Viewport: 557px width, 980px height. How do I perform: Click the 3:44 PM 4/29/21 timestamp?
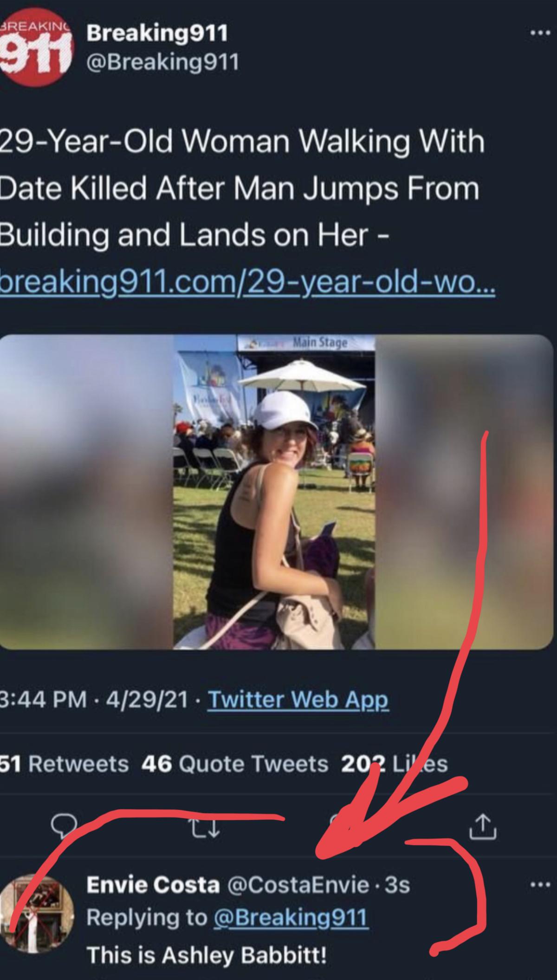pyautogui.click(x=97, y=699)
